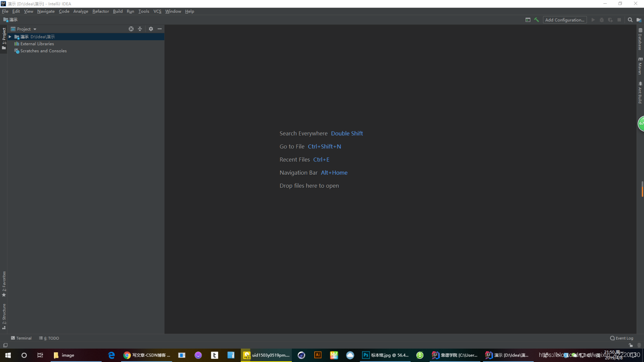Toggle tool window quick access icon
The image size is (644, 362).
click(5, 345)
